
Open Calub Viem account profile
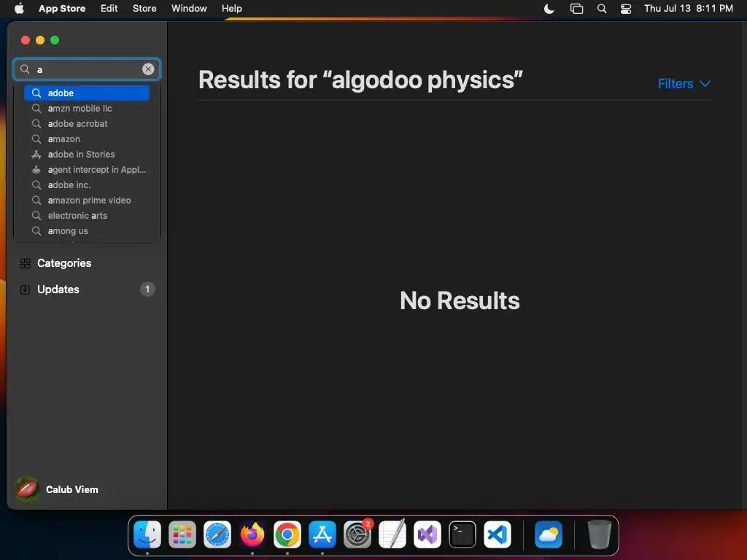pos(57,489)
